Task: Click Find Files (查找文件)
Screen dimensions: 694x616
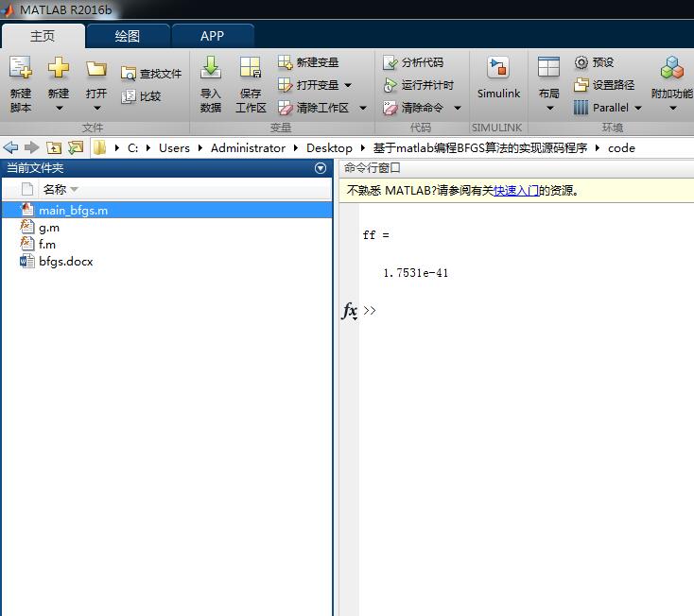Action: (151, 74)
